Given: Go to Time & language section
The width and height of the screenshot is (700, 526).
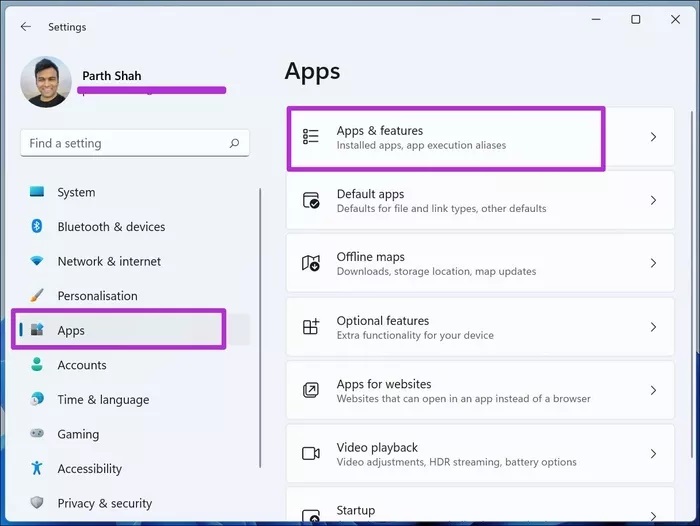Looking at the screenshot, I should click(103, 399).
